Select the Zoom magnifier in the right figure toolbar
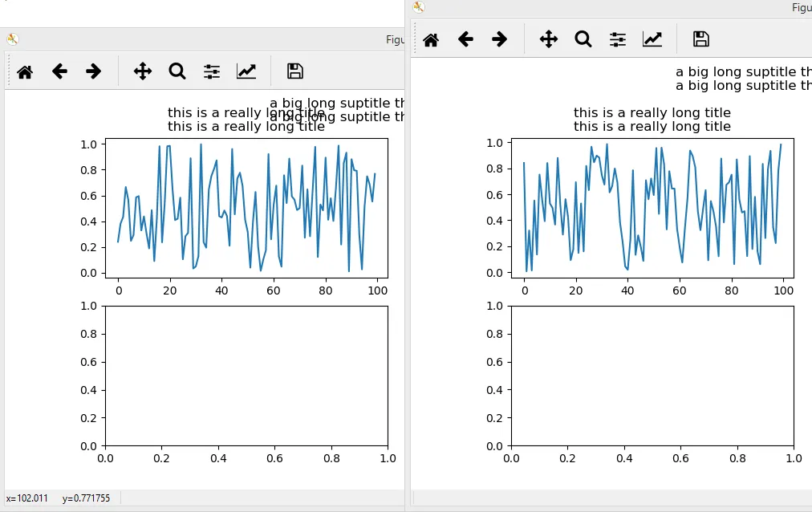The image size is (812, 512). (x=583, y=39)
